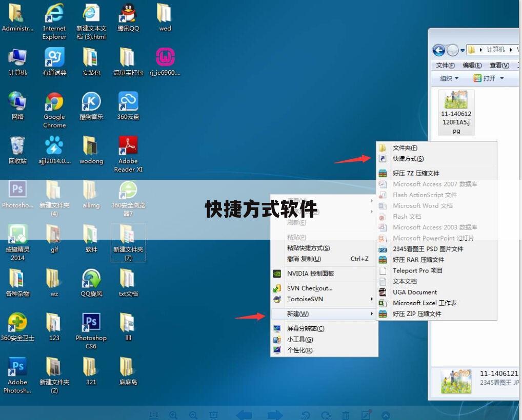Select NVIDIA 控制面板 from the context menu

324,274
